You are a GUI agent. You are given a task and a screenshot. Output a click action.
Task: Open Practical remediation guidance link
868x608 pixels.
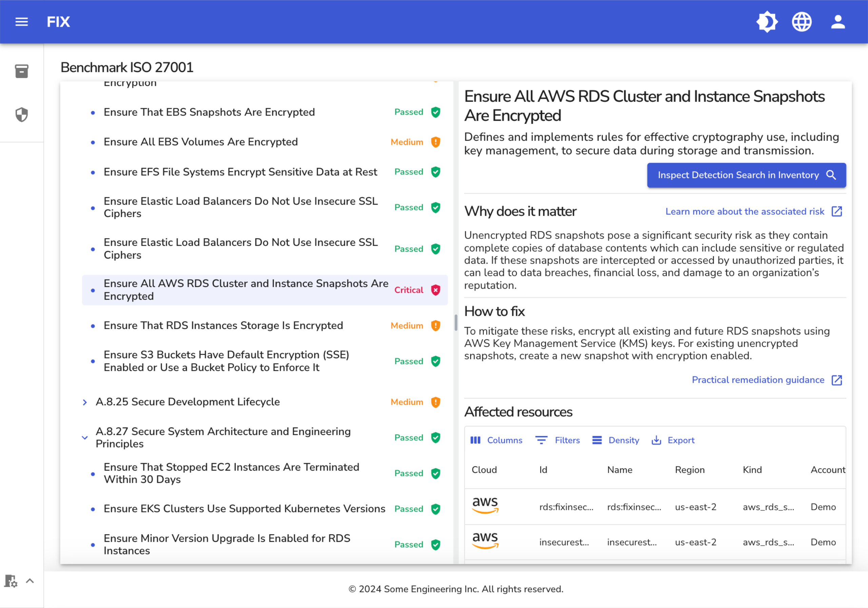point(767,380)
